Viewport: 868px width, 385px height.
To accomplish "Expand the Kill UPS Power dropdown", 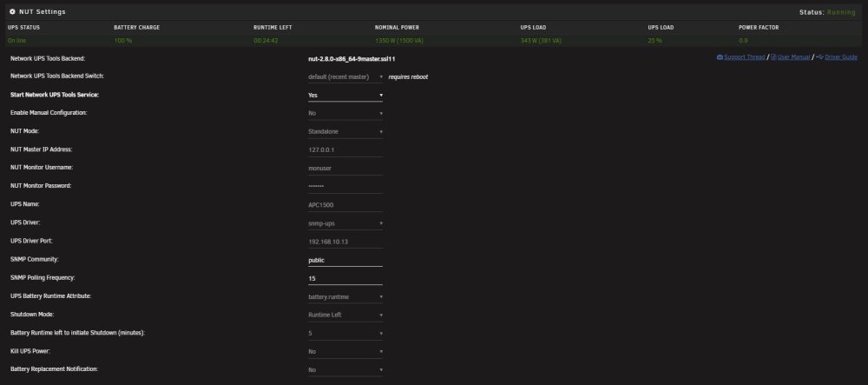I will coord(345,351).
